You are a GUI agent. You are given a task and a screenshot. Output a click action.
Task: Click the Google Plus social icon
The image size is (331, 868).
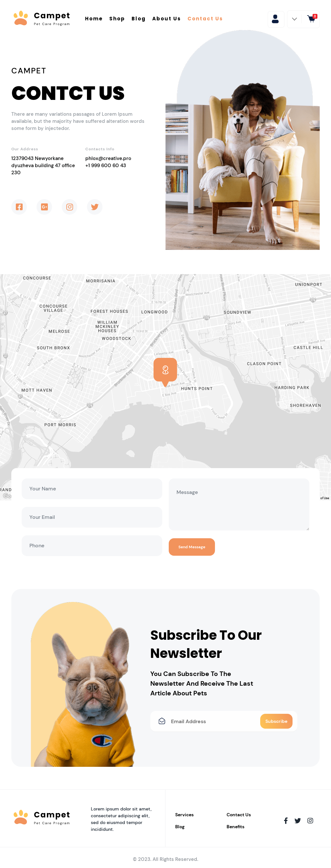[x=44, y=207]
